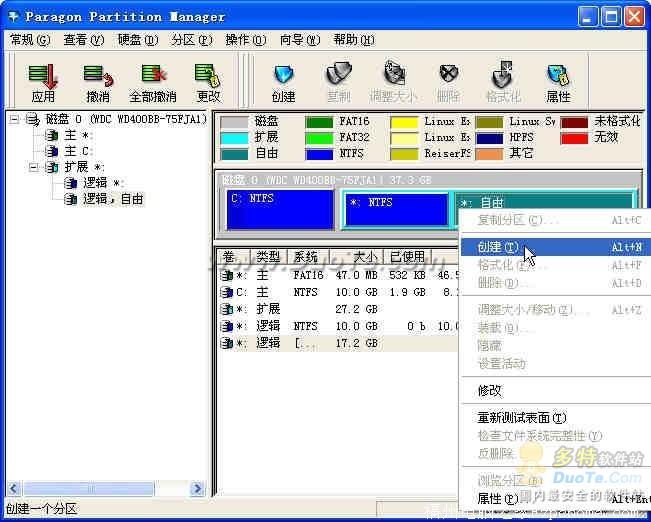Click the 未格式化 dark red legend swatch
Screen dimensions: 651x522
pyautogui.click(x=575, y=123)
